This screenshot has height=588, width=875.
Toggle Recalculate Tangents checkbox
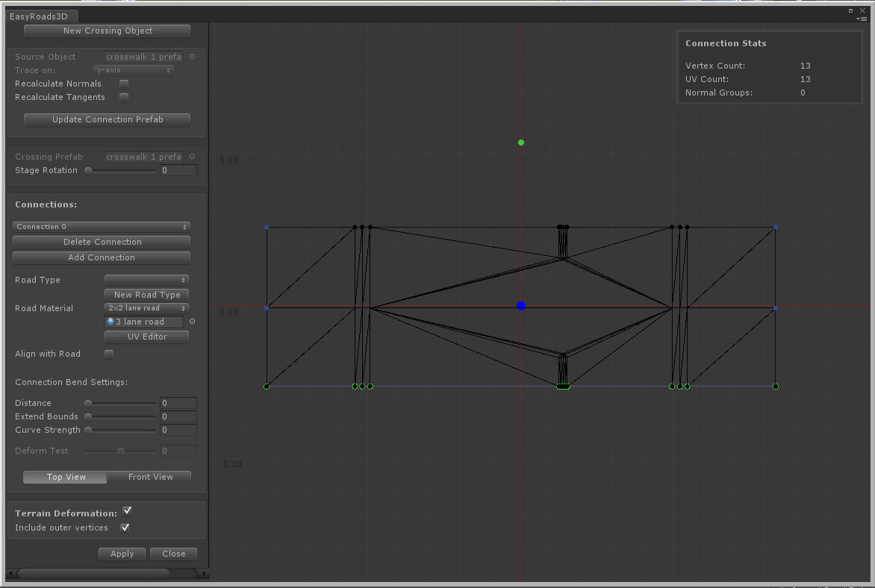(124, 98)
